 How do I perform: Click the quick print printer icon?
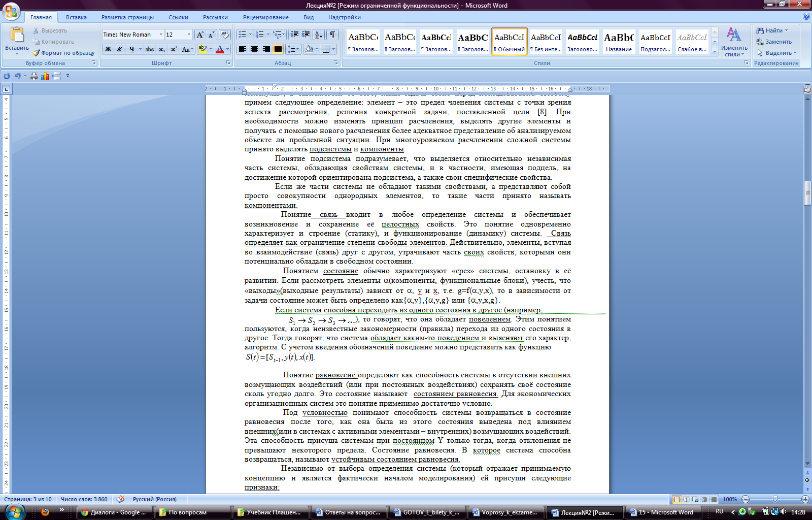tap(34, 76)
